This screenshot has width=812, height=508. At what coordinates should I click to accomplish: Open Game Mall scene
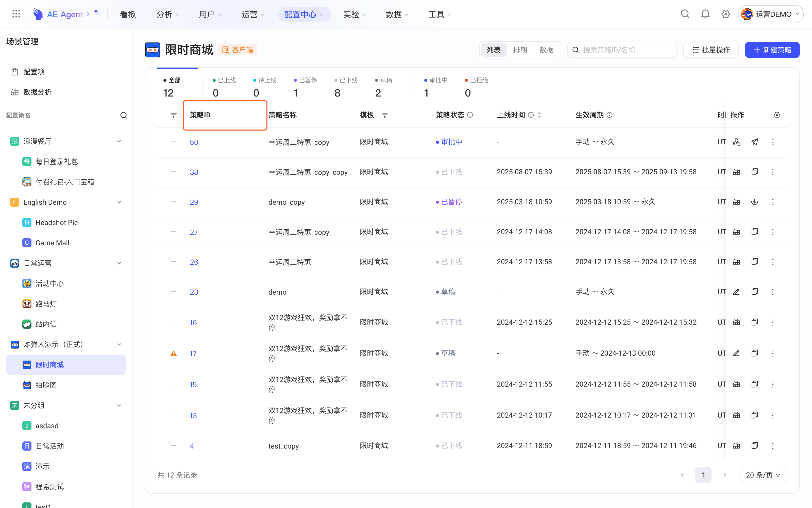tap(66, 243)
